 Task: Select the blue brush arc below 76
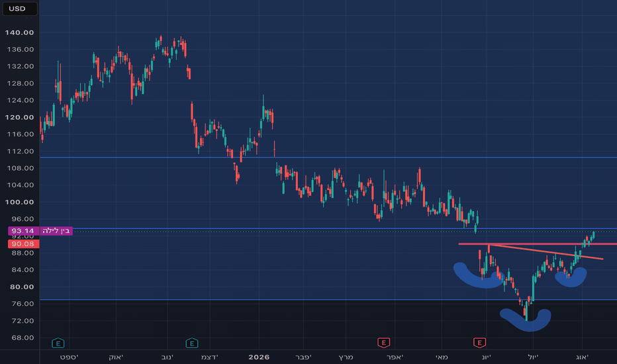coord(526,320)
